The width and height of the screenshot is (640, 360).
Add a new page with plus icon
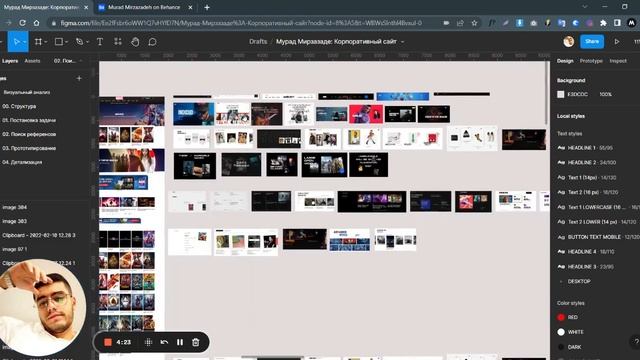(79, 78)
